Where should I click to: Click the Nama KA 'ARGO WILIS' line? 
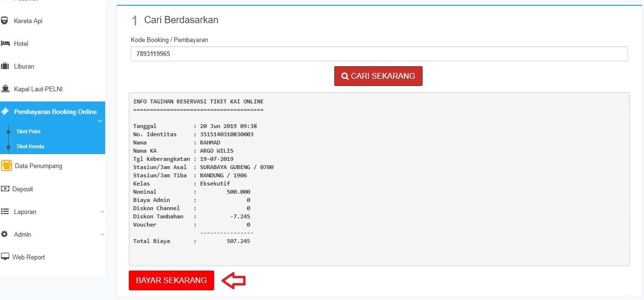[183, 151]
